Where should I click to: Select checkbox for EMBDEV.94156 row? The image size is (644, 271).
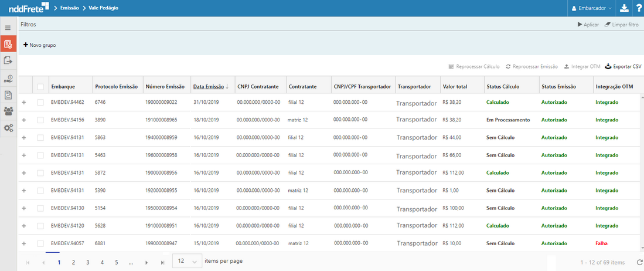coord(40,120)
